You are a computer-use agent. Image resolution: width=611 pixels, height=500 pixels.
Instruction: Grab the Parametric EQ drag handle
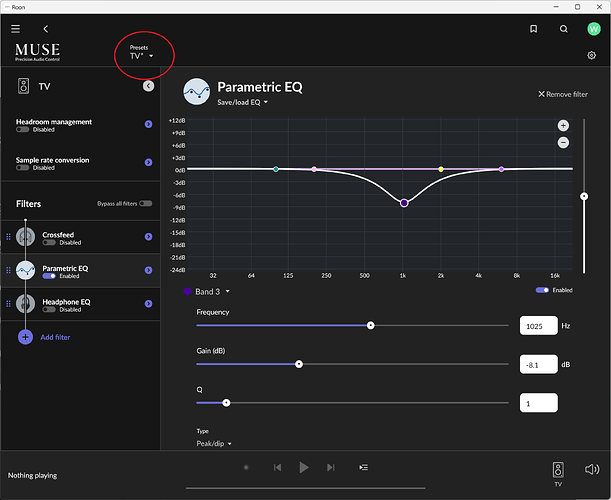coord(8,270)
